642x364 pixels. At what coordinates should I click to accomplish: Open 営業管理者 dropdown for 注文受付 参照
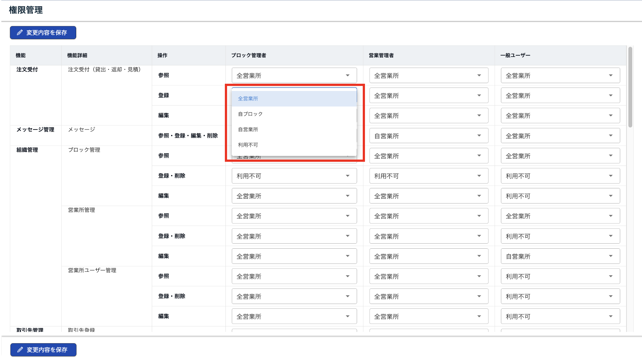[429, 76]
